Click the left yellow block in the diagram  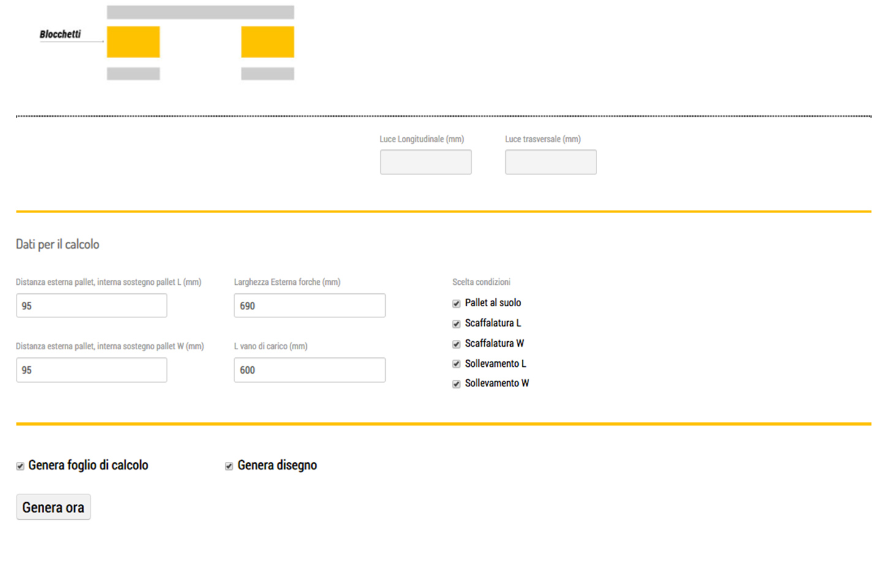click(x=133, y=42)
